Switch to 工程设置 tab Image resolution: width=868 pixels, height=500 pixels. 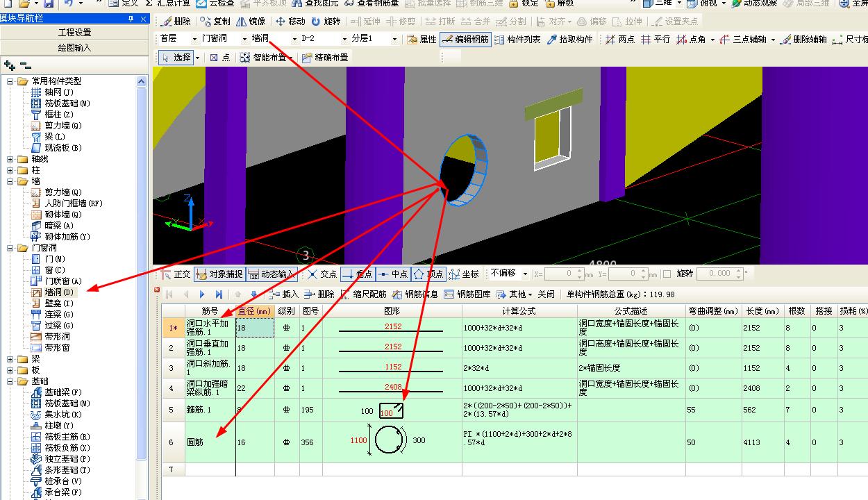click(x=75, y=33)
